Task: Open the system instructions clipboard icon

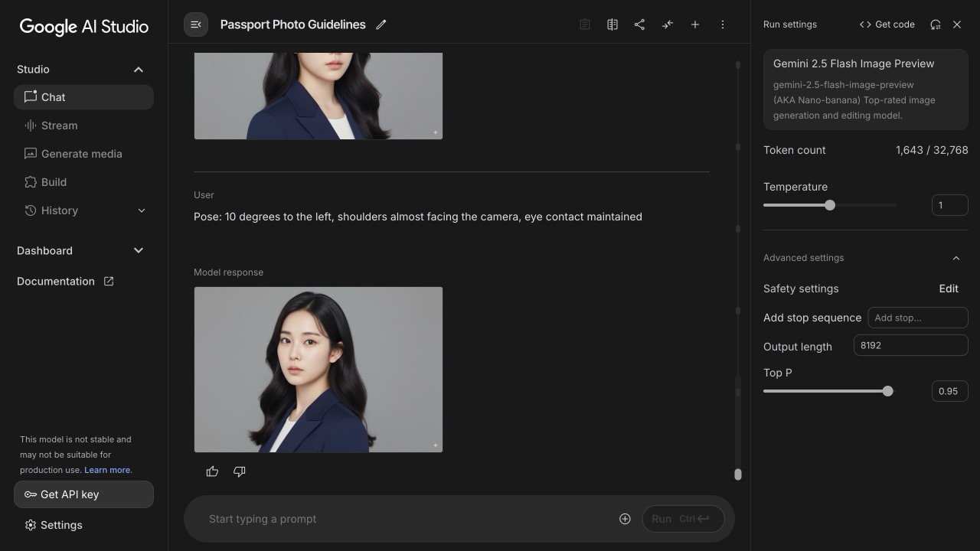Action: (x=585, y=24)
